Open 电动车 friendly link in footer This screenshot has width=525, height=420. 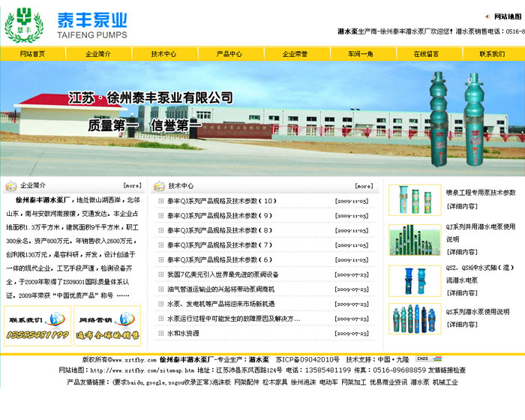[x=328, y=382]
